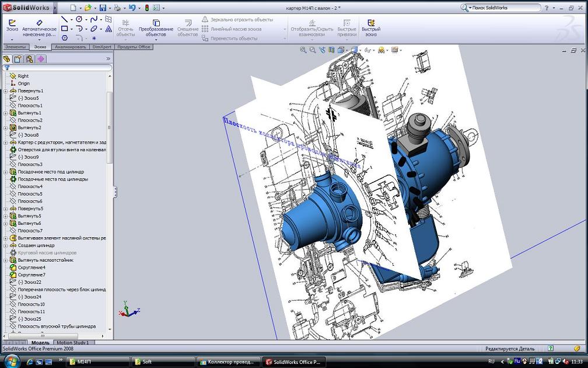
Task: Switch to the DimXpert tab
Action: click(102, 47)
